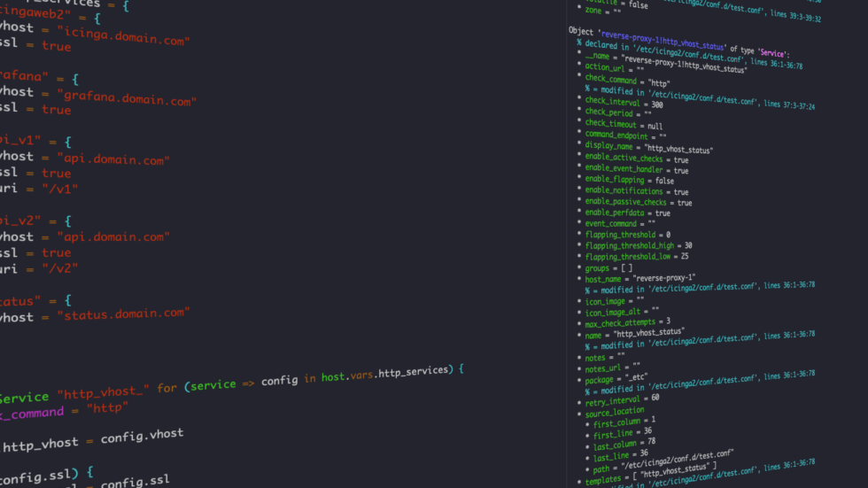Select the config.vhost assignment value
Image resolution: width=868 pixels, height=488 pixels.
pyautogui.click(x=142, y=436)
